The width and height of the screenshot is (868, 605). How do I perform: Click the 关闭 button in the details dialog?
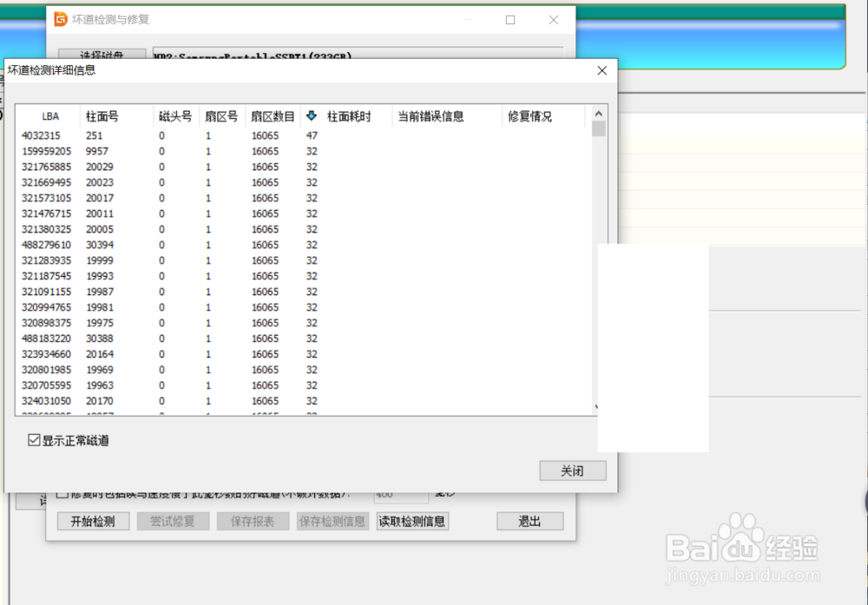[x=572, y=470]
